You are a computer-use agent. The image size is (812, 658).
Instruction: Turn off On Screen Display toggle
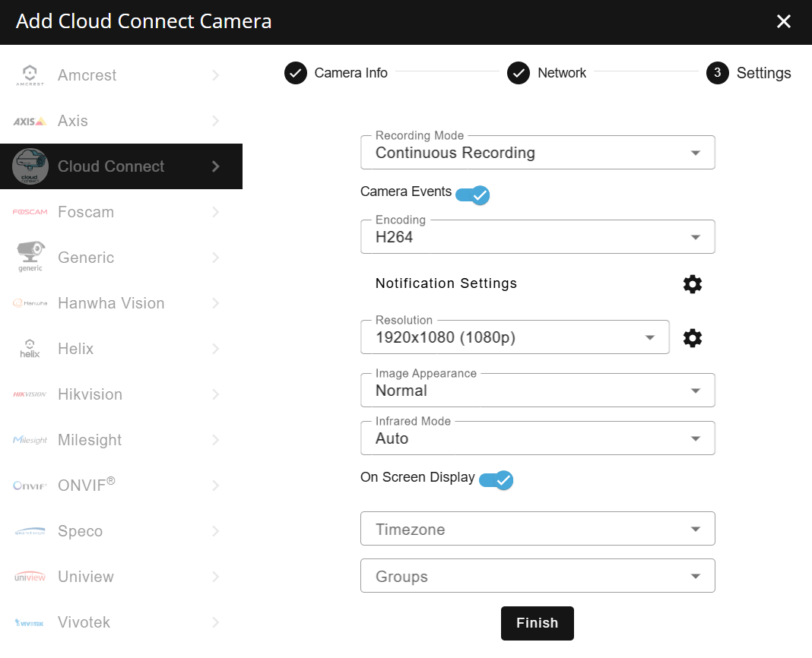pos(496,480)
